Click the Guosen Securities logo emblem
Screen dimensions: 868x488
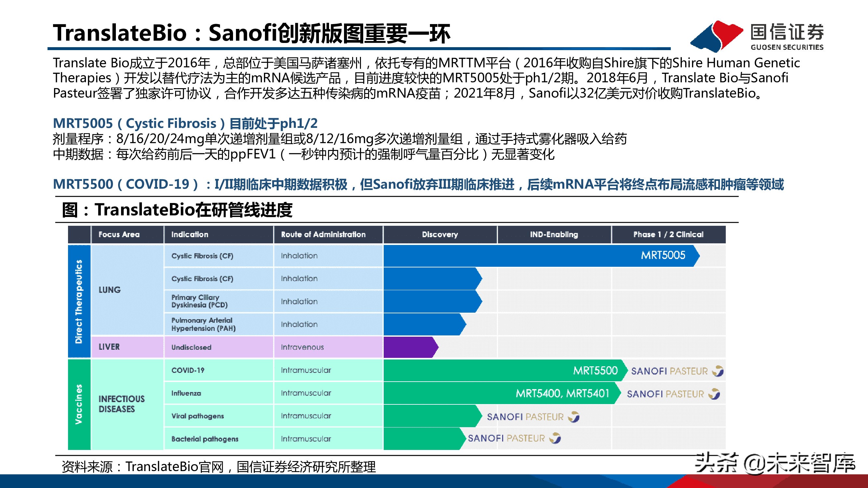click(x=716, y=36)
